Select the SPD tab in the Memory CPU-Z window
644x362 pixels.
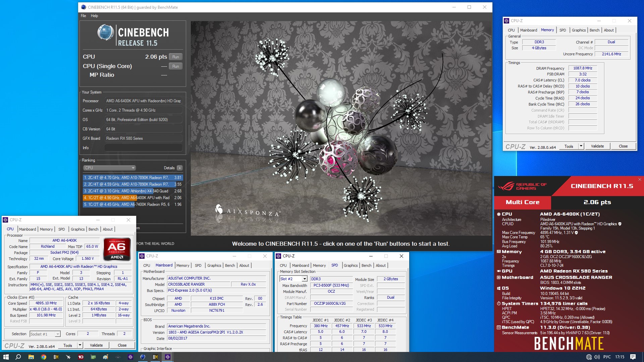pos(562,30)
